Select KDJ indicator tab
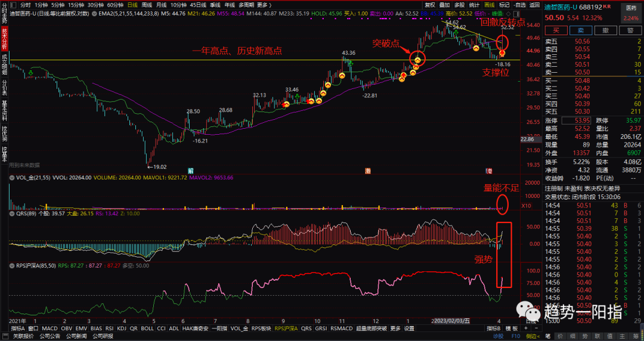Viewport: 644px width, 341px height. (122, 328)
